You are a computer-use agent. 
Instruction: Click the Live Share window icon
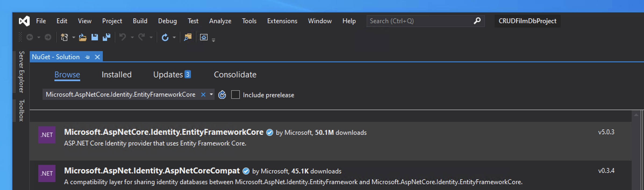(x=204, y=37)
